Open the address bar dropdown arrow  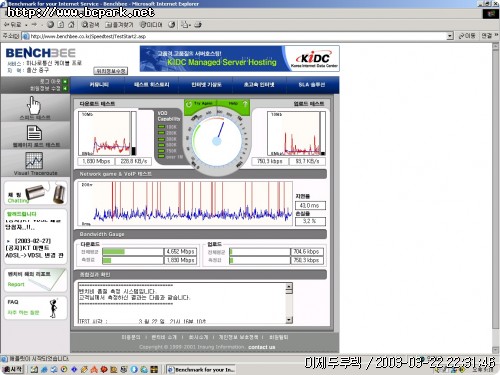tap(450, 36)
